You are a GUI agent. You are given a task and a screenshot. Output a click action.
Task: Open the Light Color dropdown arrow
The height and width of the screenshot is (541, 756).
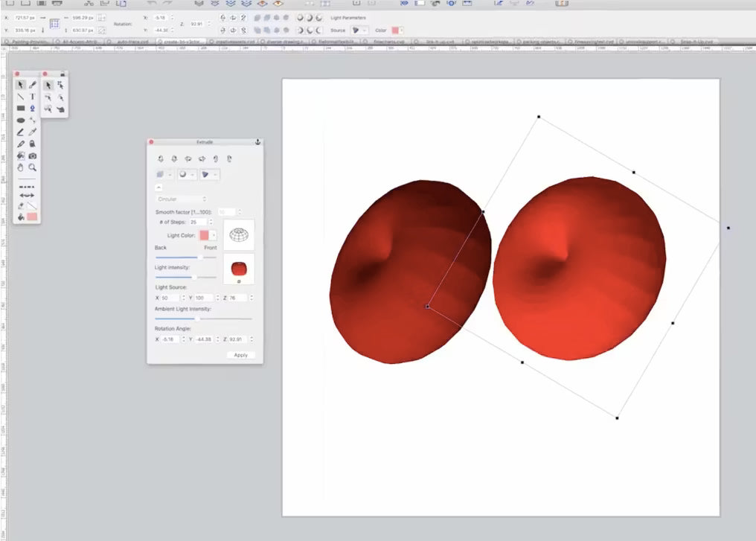point(214,235)
